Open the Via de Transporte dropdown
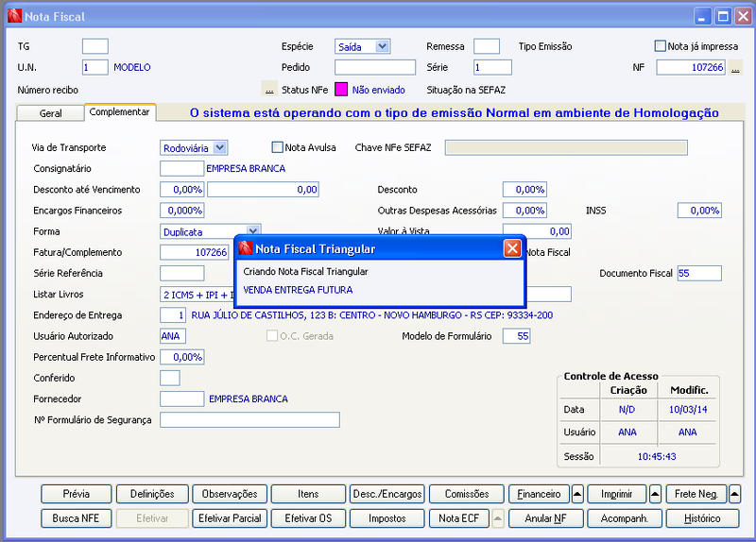 tap(220, 147)
